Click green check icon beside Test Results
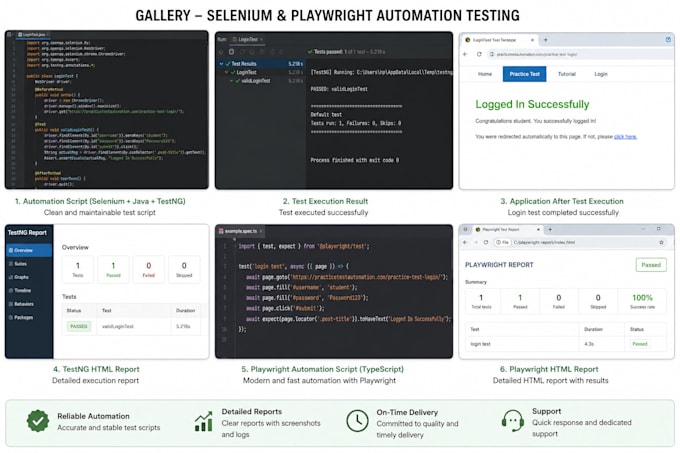This screenshot has width=680, height=453. [228, 64]
